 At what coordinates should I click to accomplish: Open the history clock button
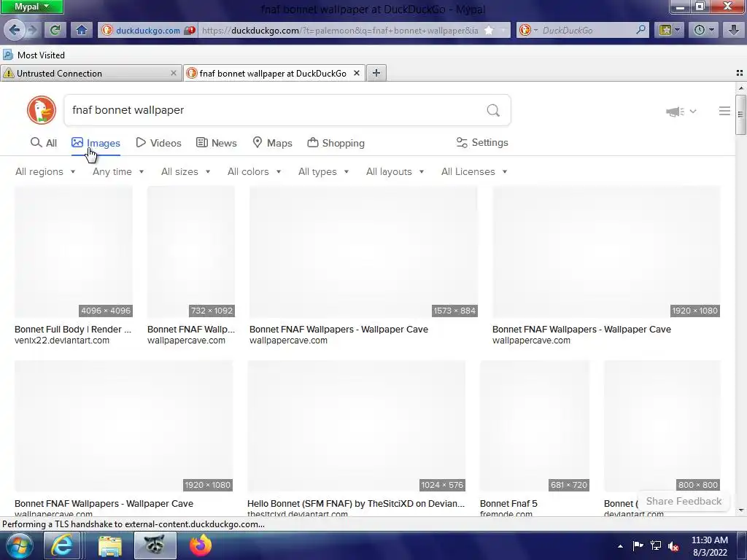(x=703, y=30)
